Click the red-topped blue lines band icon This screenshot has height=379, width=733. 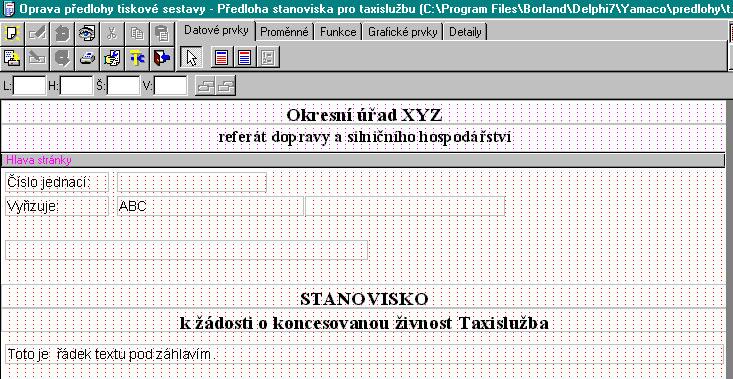245,58
